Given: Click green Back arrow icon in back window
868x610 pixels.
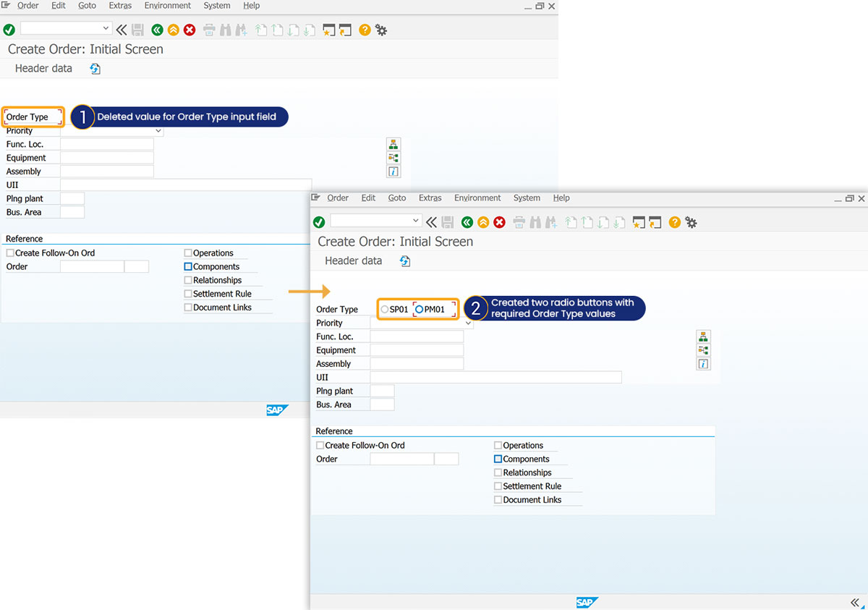Looking at the screenshot, I should tap(157, 30).
